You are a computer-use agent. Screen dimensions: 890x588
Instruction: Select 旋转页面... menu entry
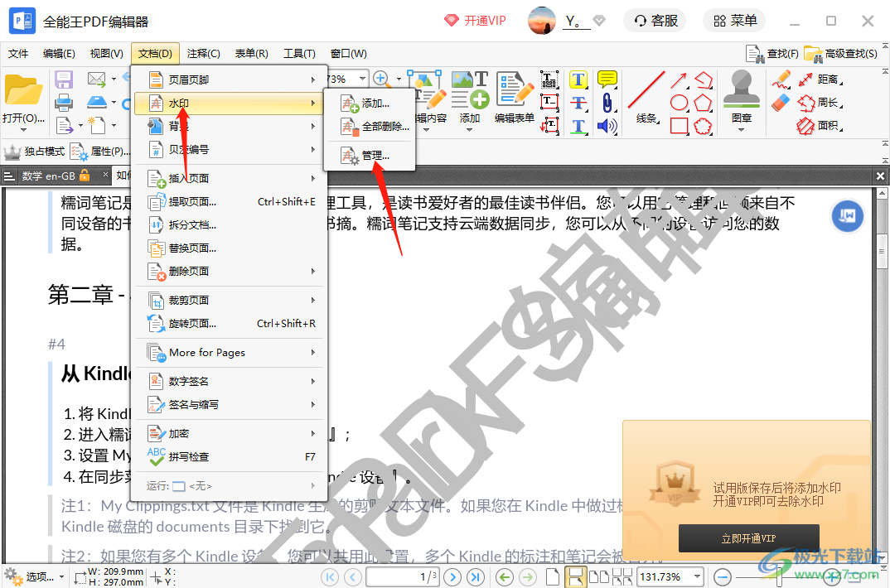229,323
